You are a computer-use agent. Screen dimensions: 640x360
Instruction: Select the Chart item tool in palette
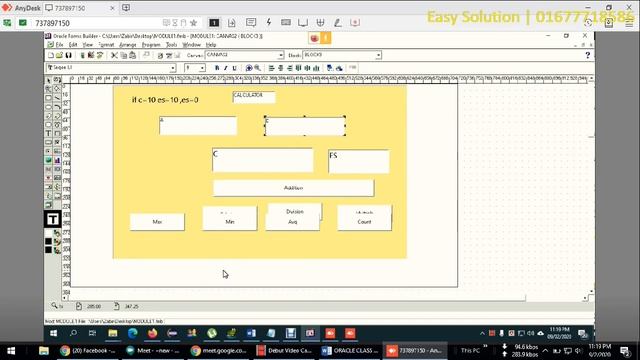[x=57, y=160]
